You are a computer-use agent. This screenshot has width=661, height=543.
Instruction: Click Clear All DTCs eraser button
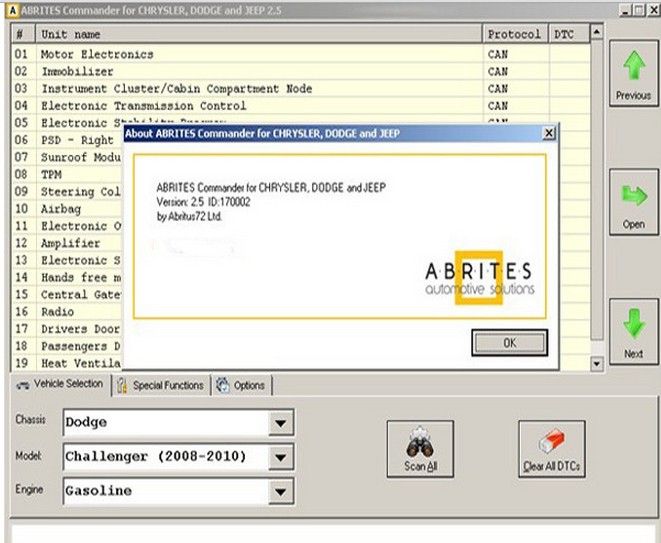552,449
